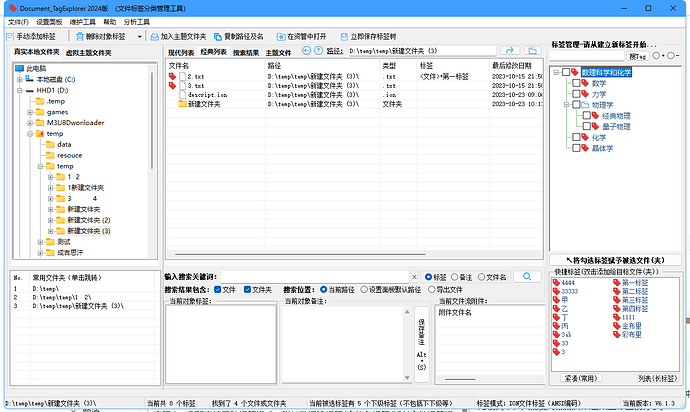Image resolution: width=690 pixels, height=412 pixels.
Task: Check the 晶体学 tag checkbox
Action: [x=576, y=148]
